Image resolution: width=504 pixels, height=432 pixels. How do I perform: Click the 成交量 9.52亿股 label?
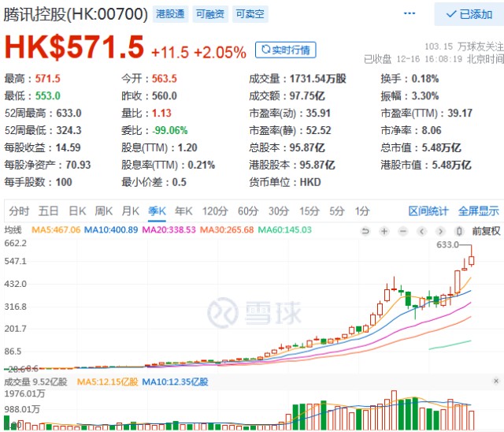[35, 382]
